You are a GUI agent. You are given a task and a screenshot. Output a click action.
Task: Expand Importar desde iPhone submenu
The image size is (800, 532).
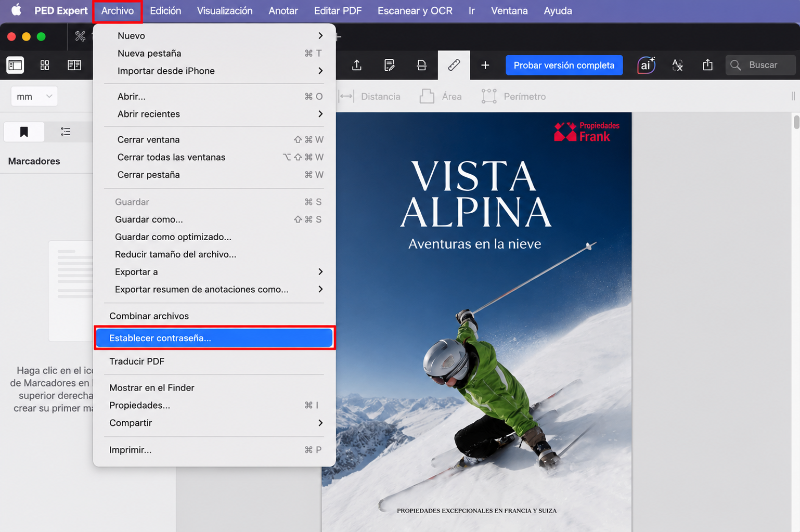pos(214,71)
